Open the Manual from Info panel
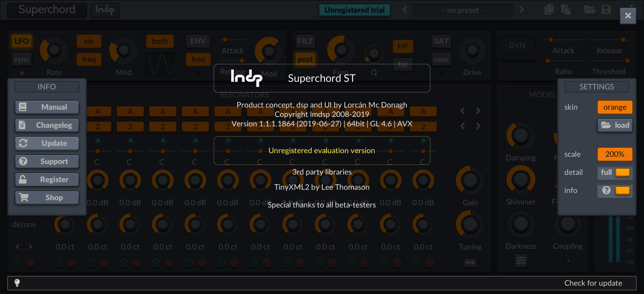 (x=47, y=107)
